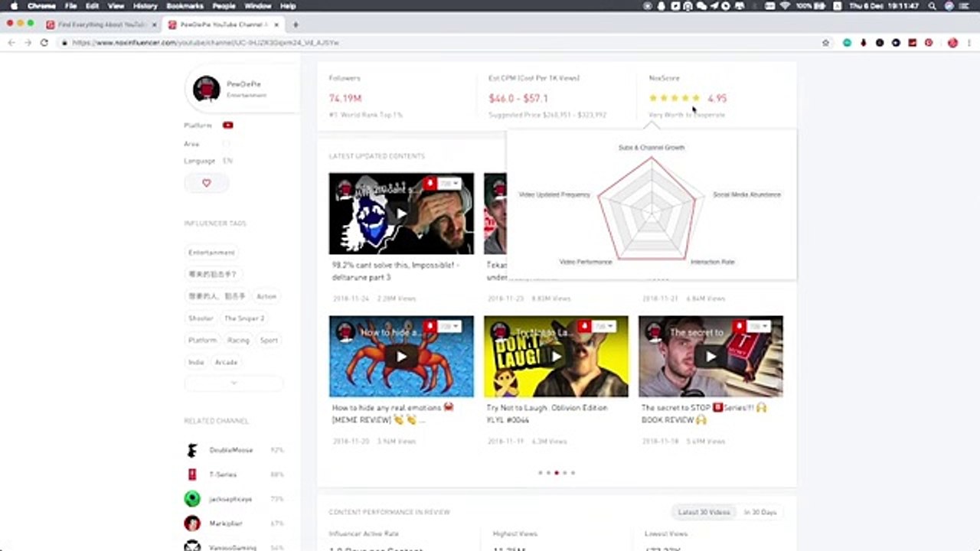The width and height of the screenshot is (980, 551).
Task: Reload the page
Action: click(x=44, y=43)
